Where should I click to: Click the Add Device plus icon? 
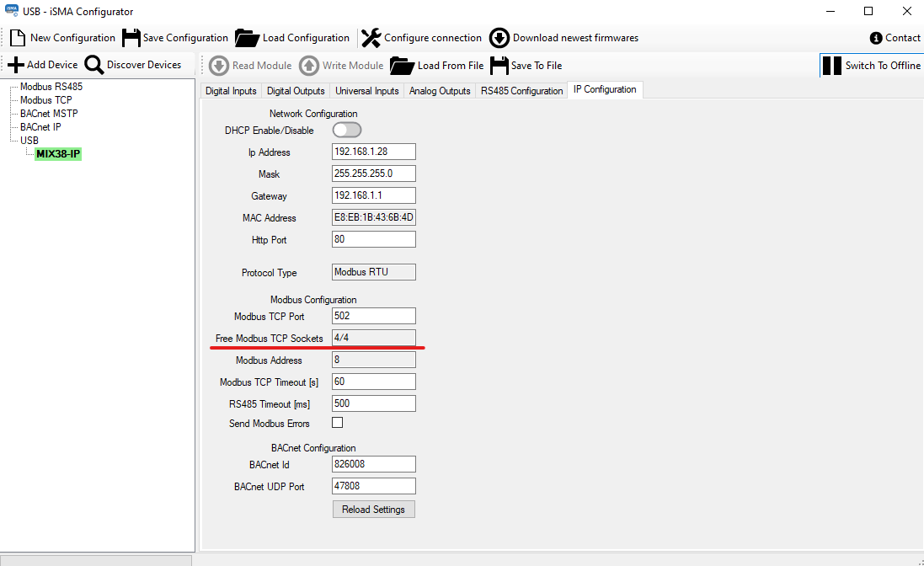click(x=15, y=65)
